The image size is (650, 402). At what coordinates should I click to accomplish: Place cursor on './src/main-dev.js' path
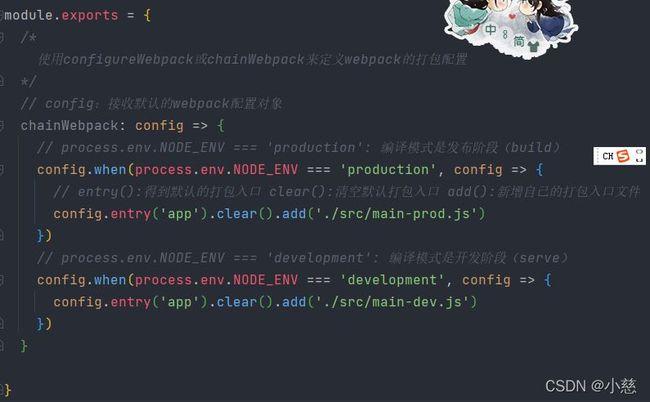[392, 302]
